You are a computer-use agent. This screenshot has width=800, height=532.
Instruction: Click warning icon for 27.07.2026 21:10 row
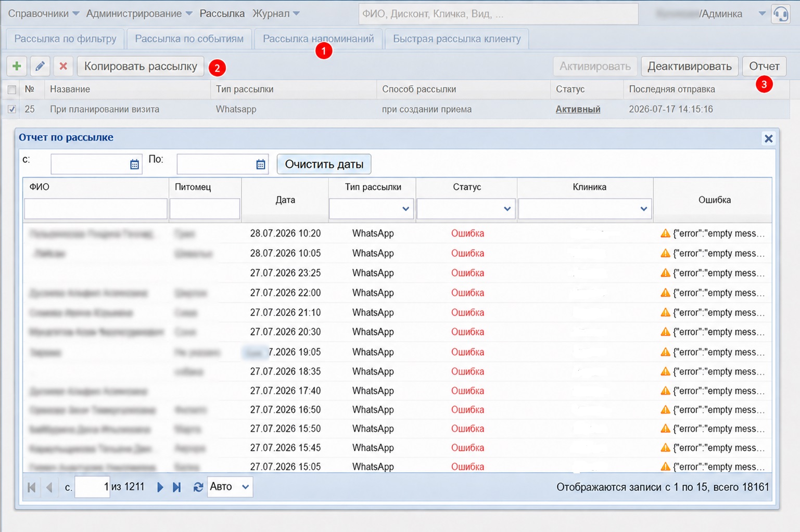[665, 312]
